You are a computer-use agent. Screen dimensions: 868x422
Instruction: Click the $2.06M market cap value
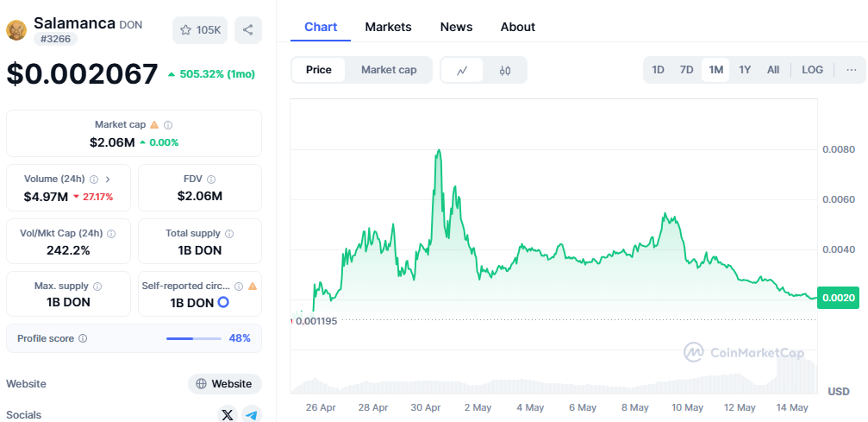coord(112,142)
